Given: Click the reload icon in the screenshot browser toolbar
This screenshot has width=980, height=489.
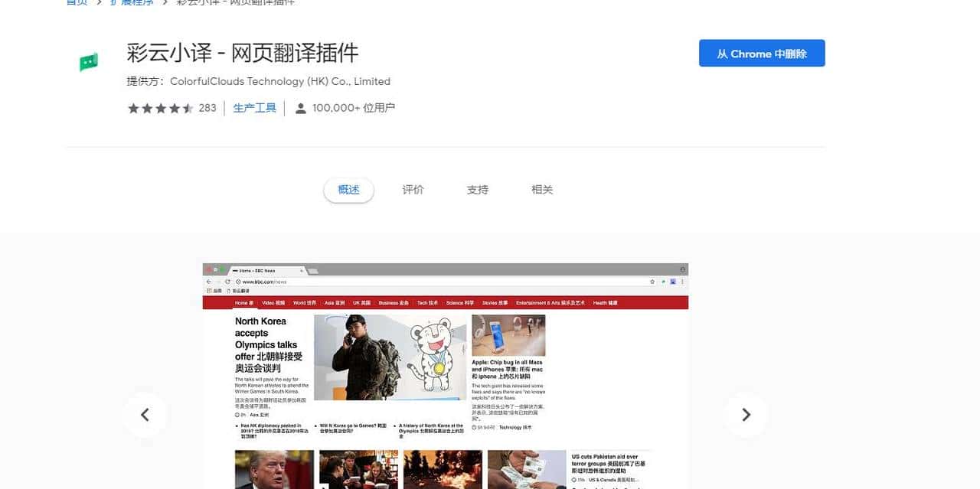Looking at the screenshot, I should click(227, 282).
